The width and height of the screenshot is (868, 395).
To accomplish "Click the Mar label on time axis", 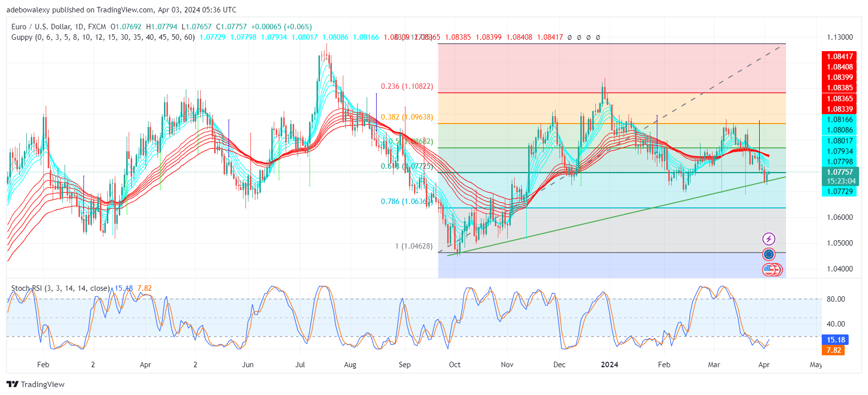I will click(714, 365).
